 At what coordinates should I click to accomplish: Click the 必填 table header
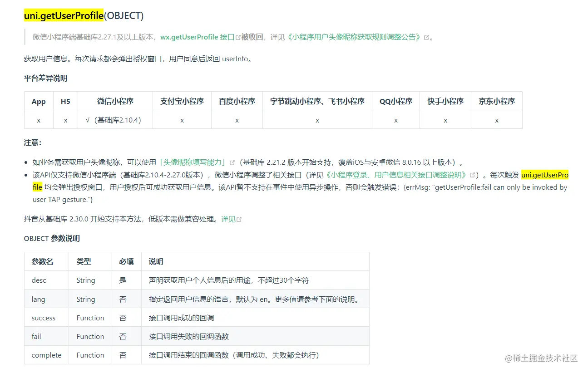pyautogui.click(x=127, y=261)
